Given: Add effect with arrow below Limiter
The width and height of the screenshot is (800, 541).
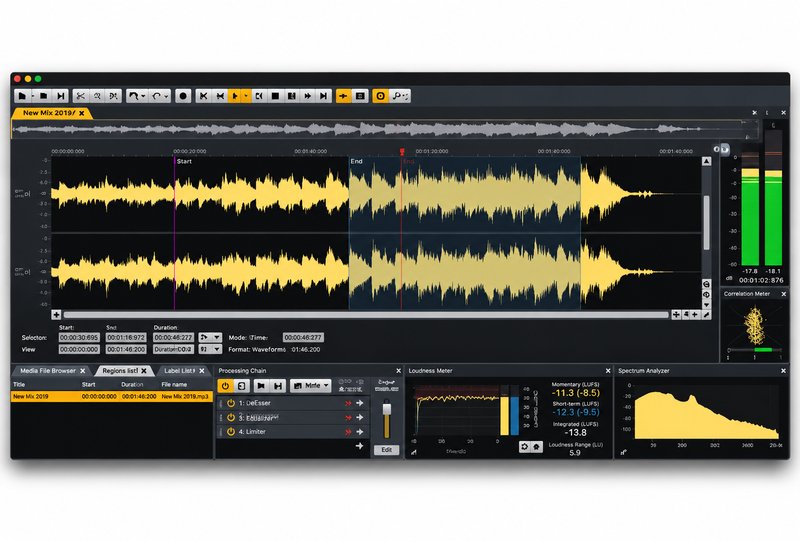Looking at the screenshot, I should [x=360, y=446].
